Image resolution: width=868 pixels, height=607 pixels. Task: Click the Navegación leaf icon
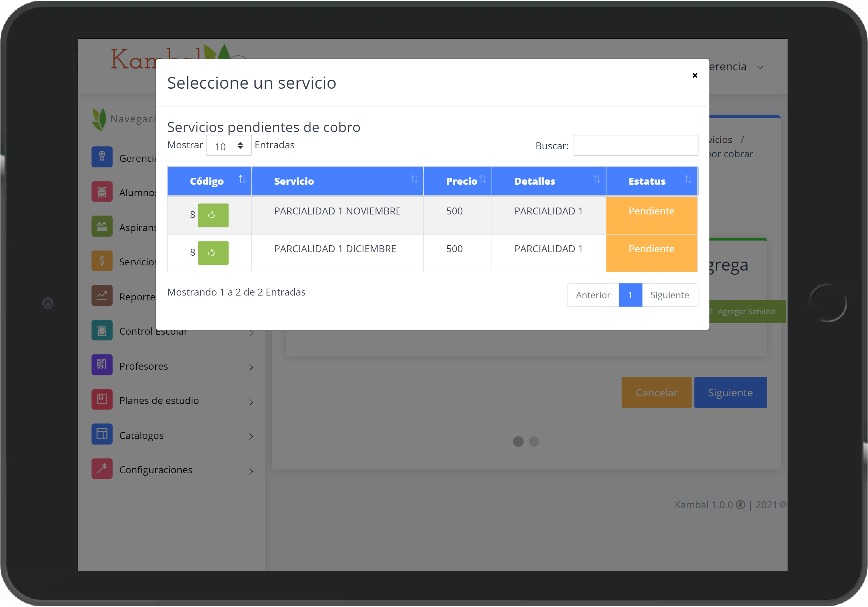(x=99, y=120)
